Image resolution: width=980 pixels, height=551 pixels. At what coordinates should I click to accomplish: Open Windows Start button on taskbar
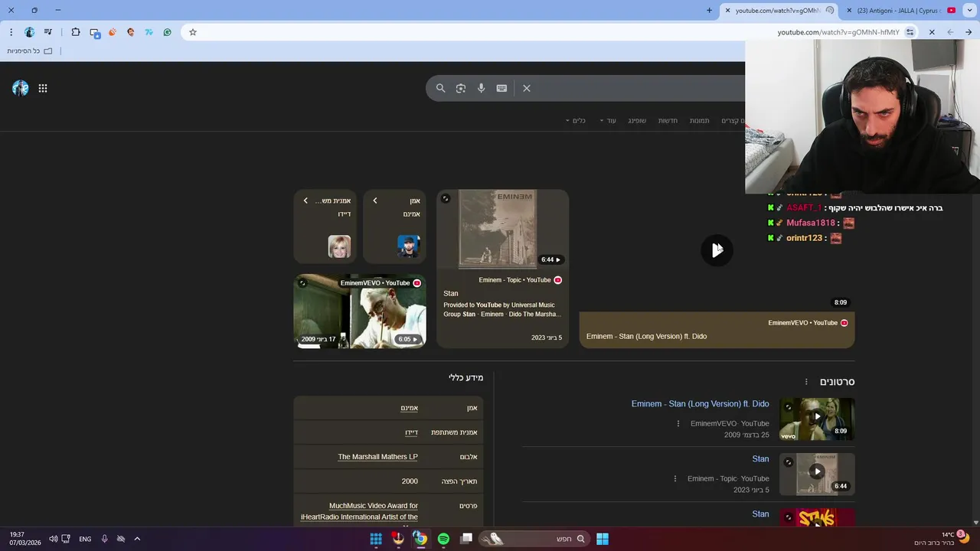(603, 539)
